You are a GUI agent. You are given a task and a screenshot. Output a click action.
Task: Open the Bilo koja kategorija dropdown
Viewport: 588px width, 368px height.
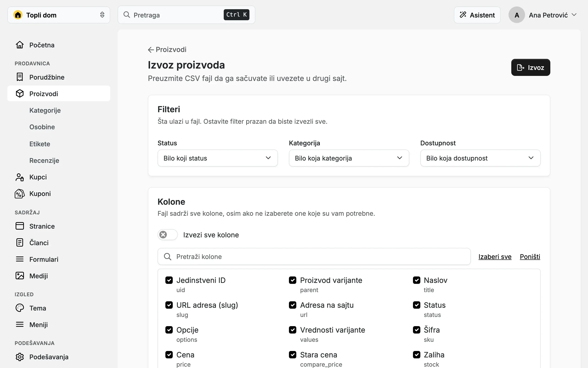pyautogui.click(x=349, y=158)
